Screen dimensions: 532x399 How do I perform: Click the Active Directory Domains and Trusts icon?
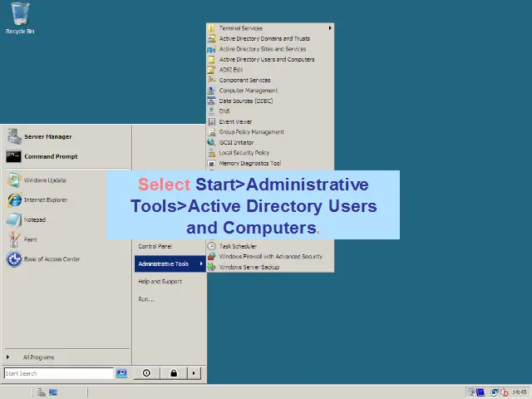tap(211, 39)
